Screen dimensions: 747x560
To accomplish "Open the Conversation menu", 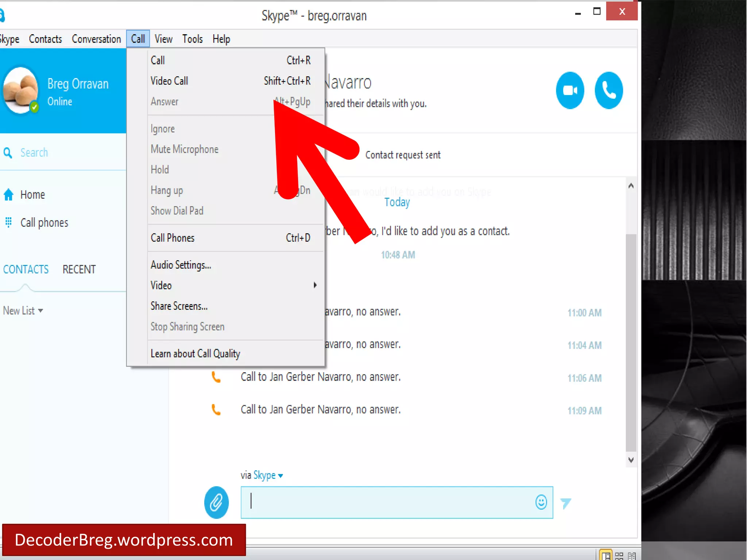I will click(x=96, y=39).
